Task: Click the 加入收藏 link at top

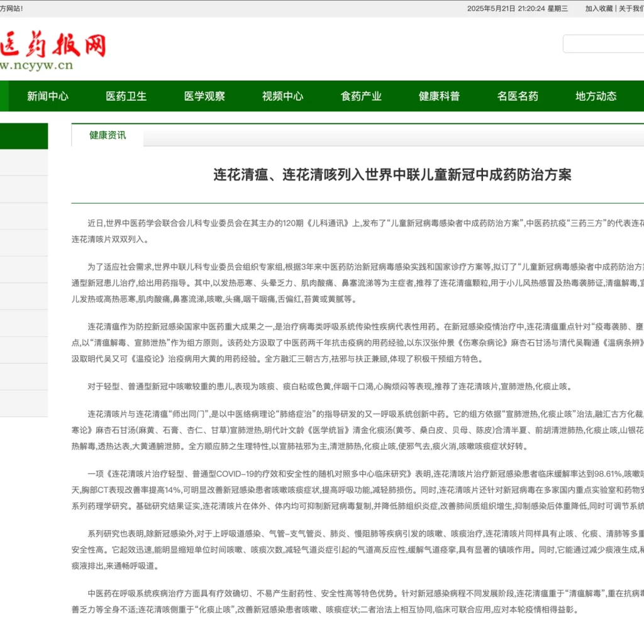Action: [x=599, y=9]
